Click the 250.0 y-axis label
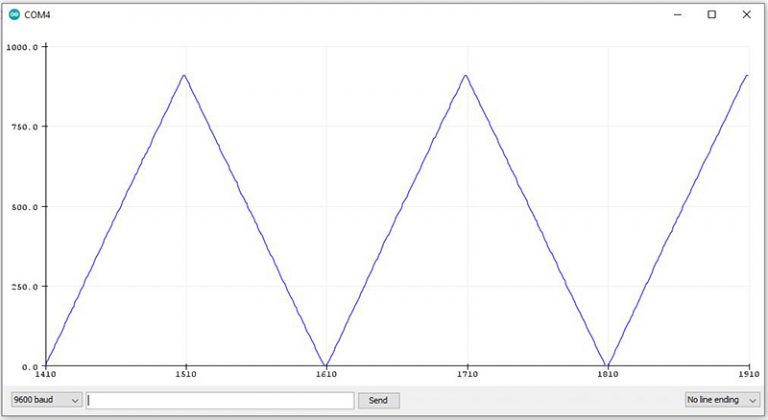The image size is (768, 420). (24, 287)
